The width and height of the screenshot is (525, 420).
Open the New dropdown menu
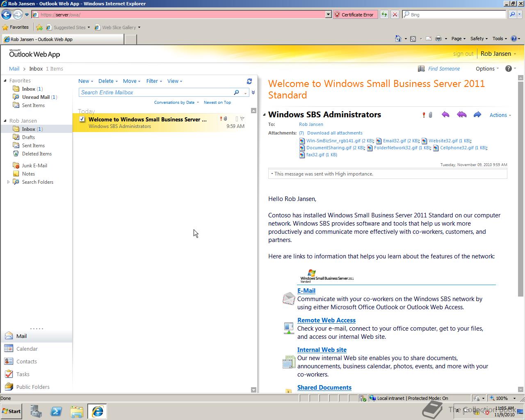[x=86, y=81]
